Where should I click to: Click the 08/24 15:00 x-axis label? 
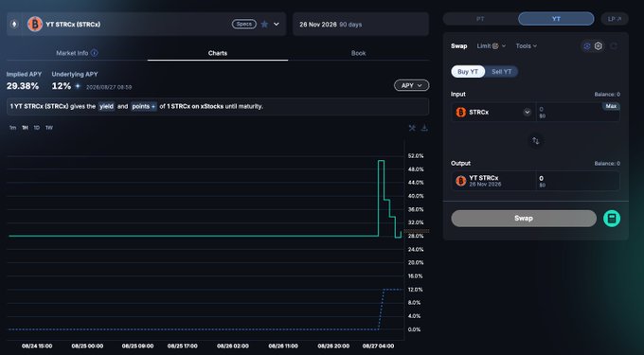[37, 346]
